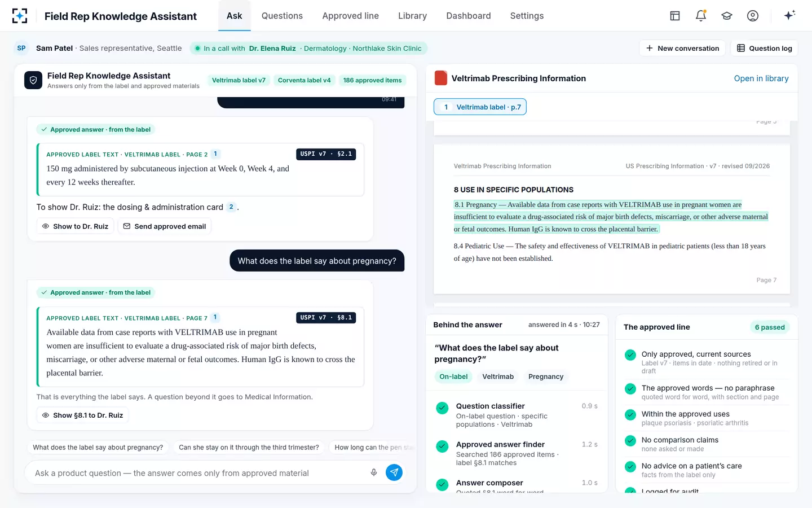Image resolution: width=812 pixels, height=508 pixels.
Task: Click the app logo icon
Action: (20, 16)
